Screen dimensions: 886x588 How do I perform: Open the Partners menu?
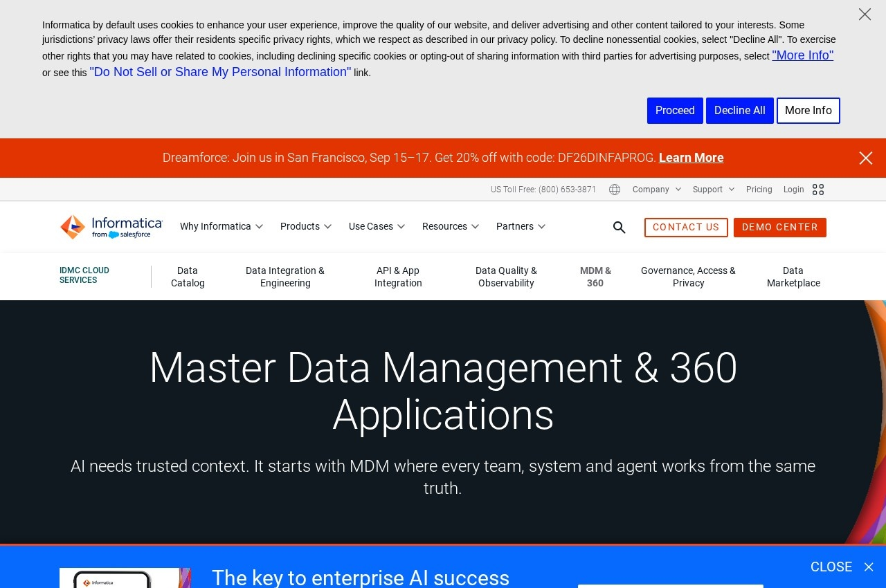pos(521,226)
